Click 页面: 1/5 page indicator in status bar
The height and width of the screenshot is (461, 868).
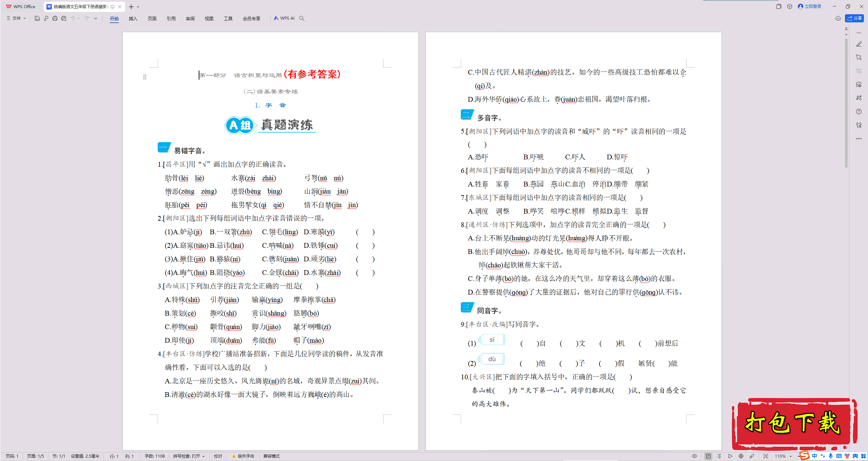[36, 456]
